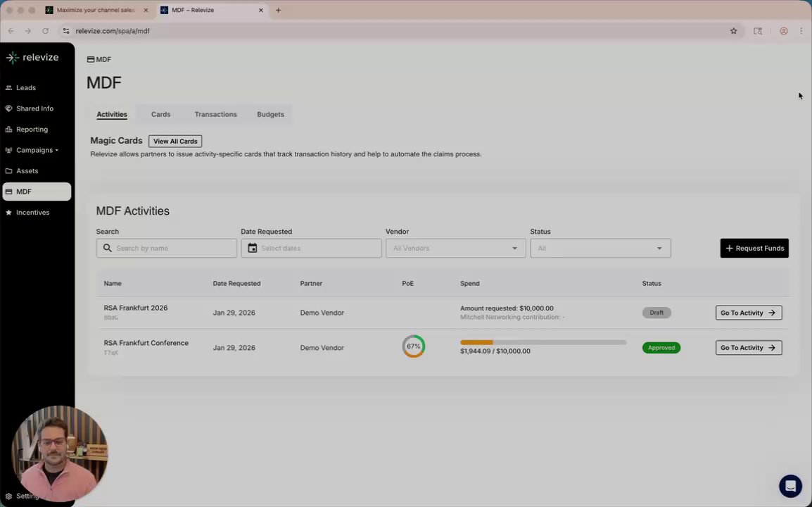Image resolution: width=812 pixels, height=507 pixels.
Task: Reload the current page
Action: (46, 31)
